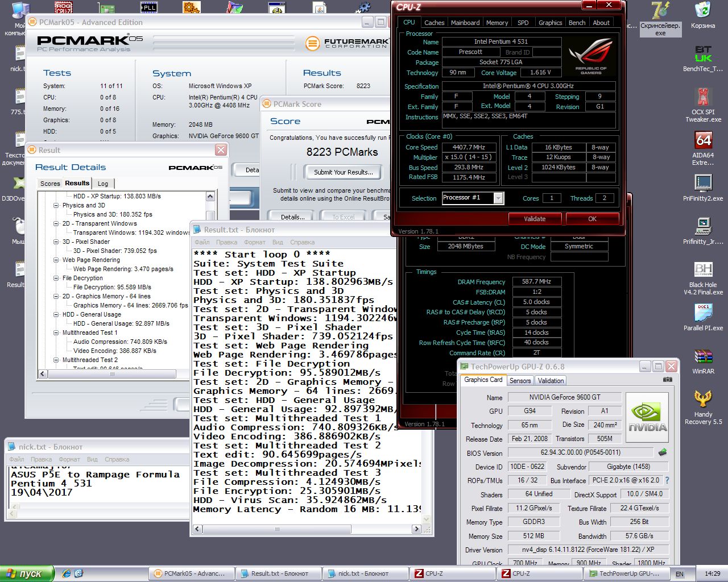Open the Bench tab in CPU-Z
The width and height of the screenshot is (728, 582).
click(577, 23)
